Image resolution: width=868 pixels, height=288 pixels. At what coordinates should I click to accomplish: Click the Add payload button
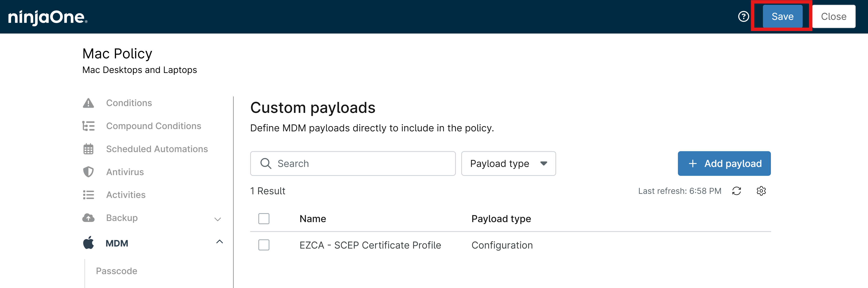click(x=724, y=163)
